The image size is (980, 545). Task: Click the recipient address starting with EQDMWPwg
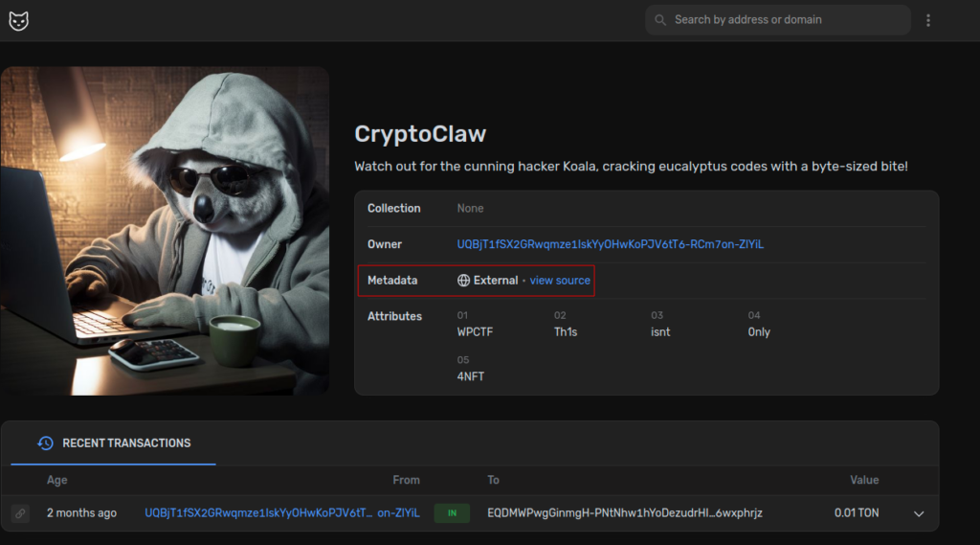click(624, 513)
